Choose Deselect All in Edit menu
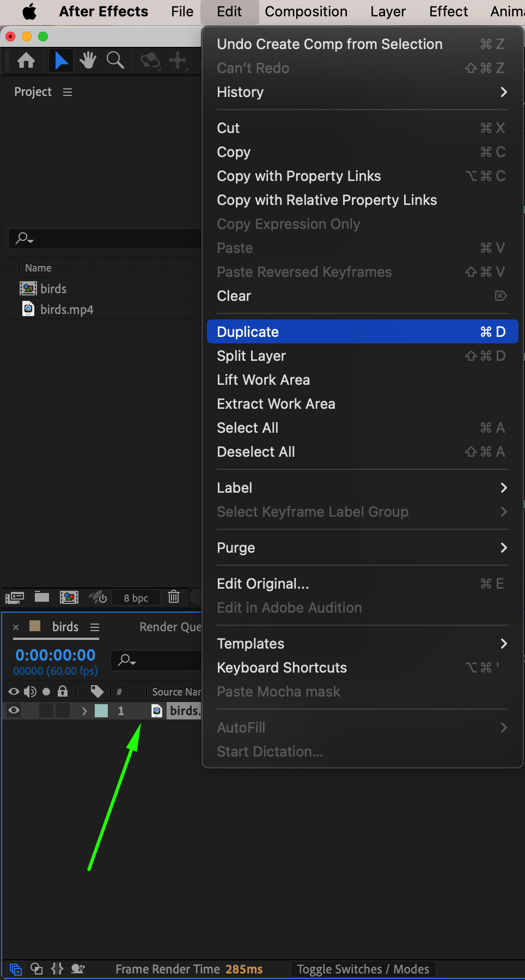 (x=362, y=452)
